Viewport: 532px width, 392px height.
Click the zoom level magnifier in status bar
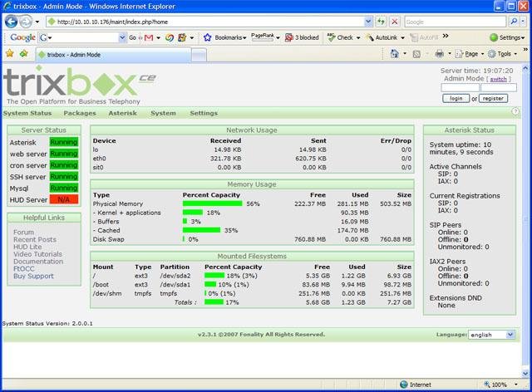pyautogui.click(x=487, y=385)
